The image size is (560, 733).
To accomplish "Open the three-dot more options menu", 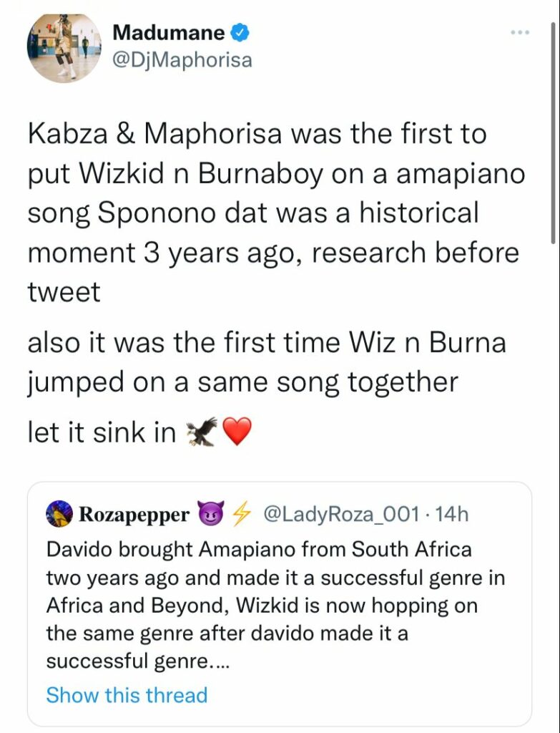I will pos(520,33).
